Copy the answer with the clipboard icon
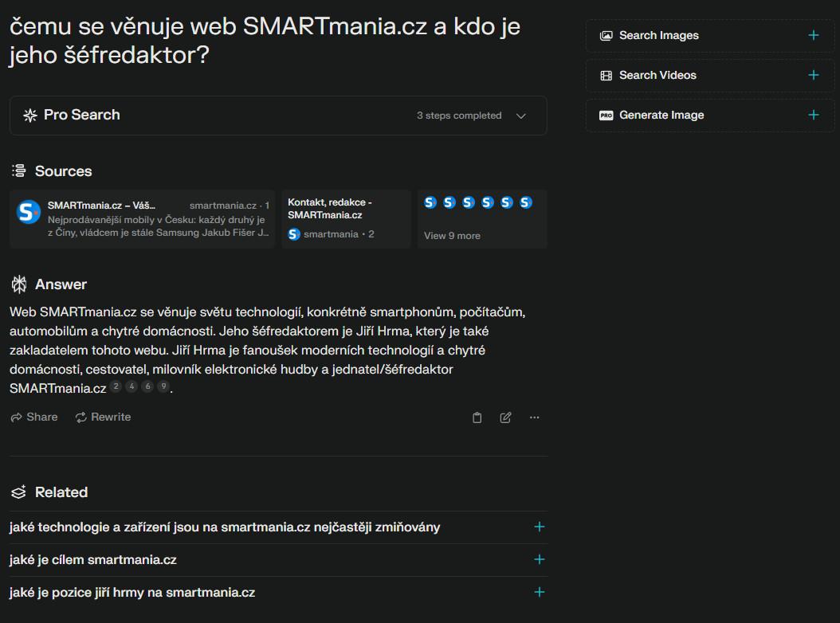 [x=477, y=417]
